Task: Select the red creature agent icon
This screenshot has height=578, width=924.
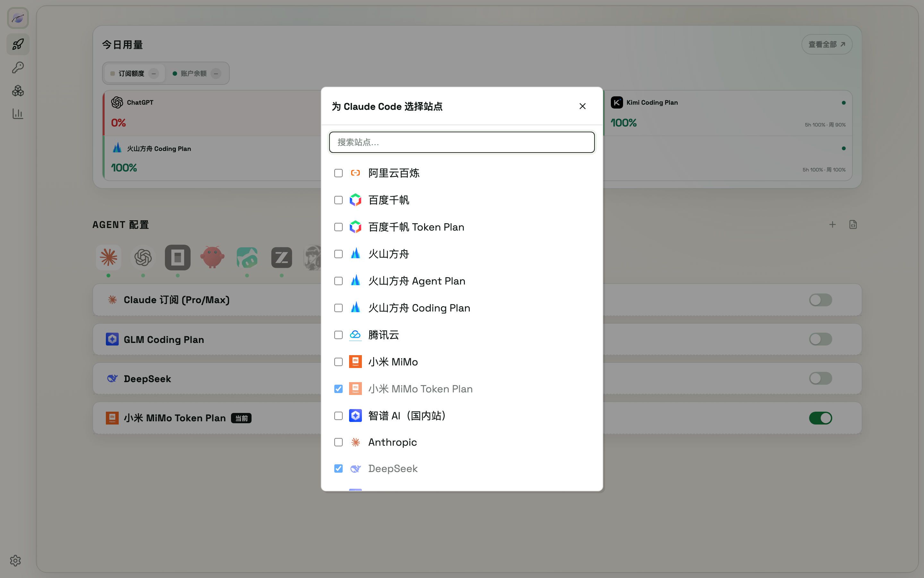Action: (212, 257)
